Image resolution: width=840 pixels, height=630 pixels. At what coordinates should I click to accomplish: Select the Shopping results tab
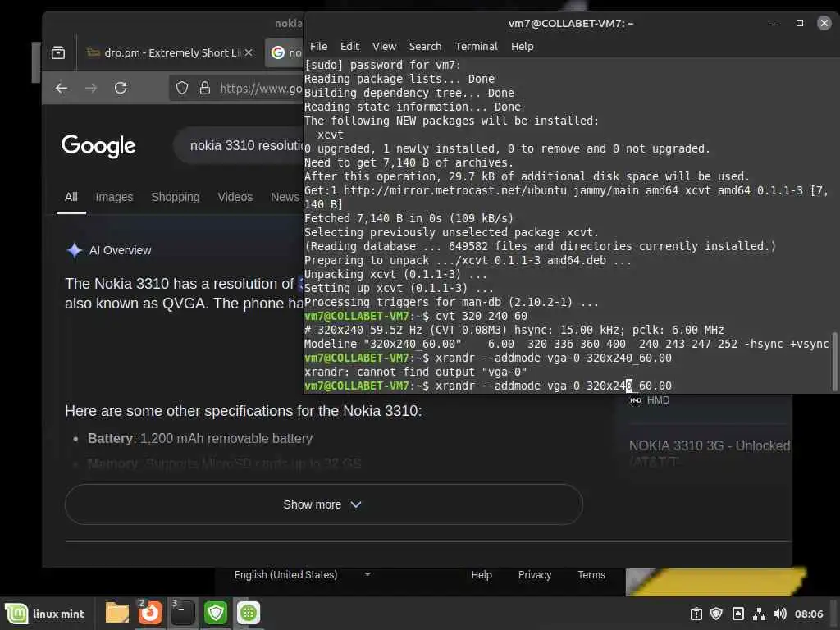point(176,197)
